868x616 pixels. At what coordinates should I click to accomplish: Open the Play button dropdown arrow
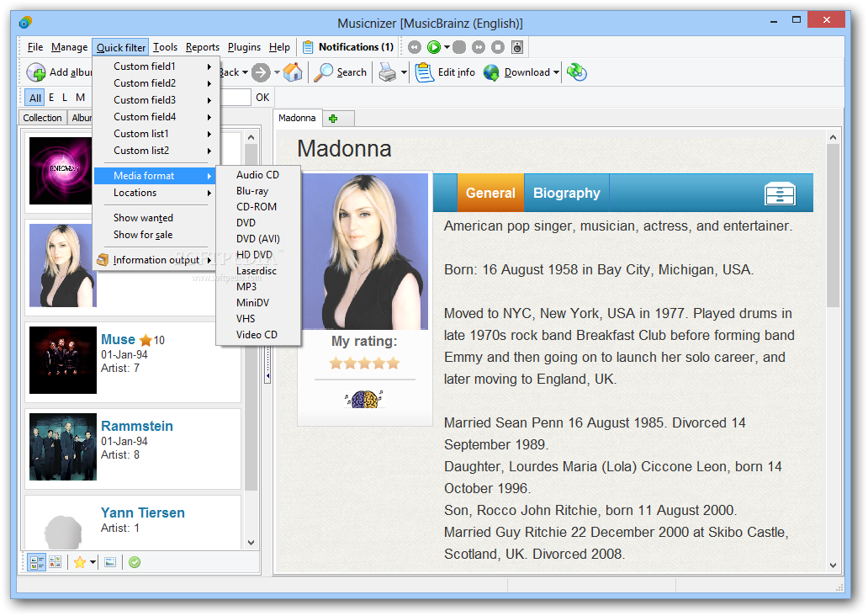(x=447, y=47)
